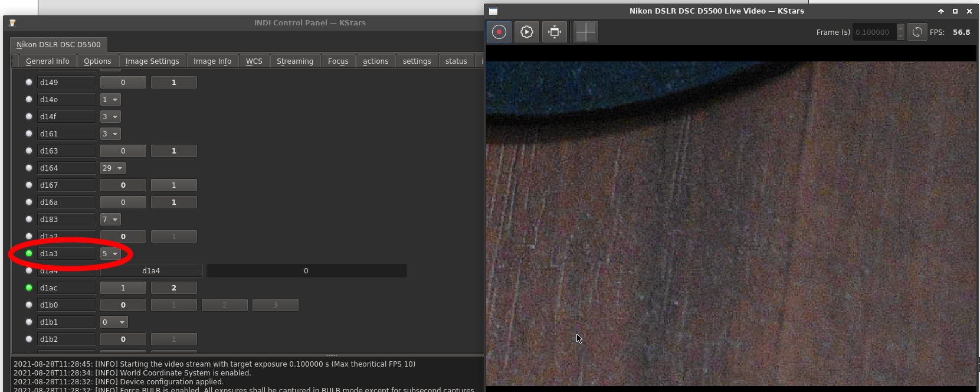Screen dimensions: 980x392
Task: Set d149 to 1
Action: pos(174,82)
